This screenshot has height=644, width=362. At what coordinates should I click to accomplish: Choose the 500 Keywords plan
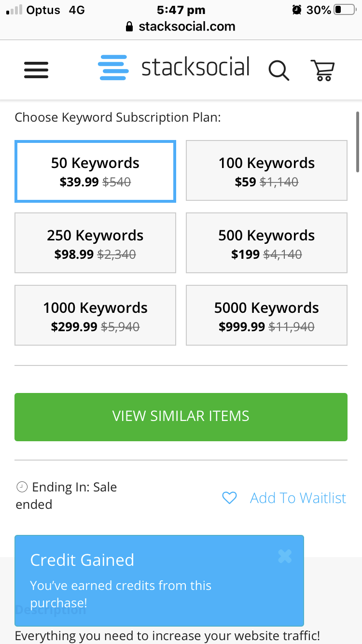click(266, 243)
